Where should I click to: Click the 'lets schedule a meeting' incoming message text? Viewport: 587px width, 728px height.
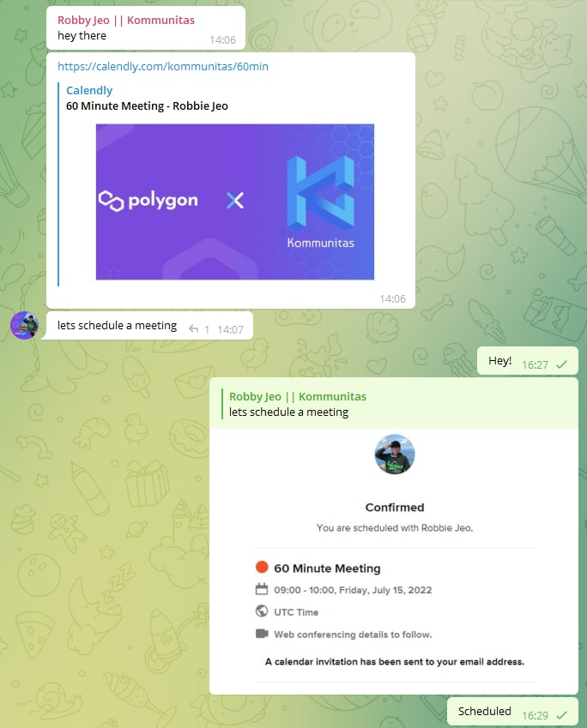117,326
